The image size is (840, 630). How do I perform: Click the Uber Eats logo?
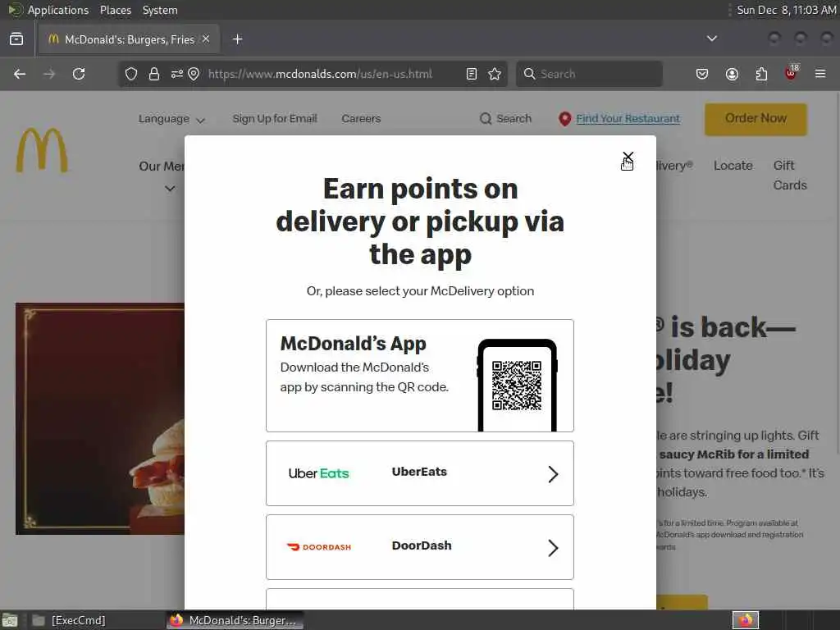click(319, 473)
